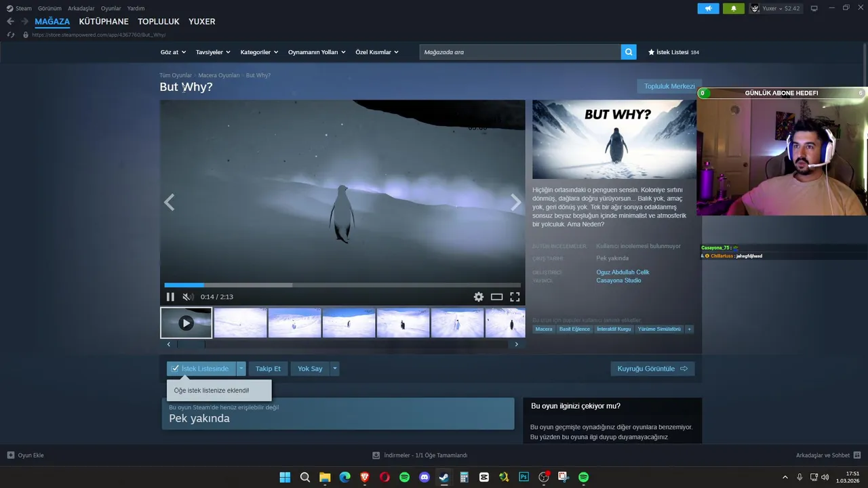Open Özel Kısımlar dropdown
Viewport: 868px width, 488px height.
click(377, 52)
